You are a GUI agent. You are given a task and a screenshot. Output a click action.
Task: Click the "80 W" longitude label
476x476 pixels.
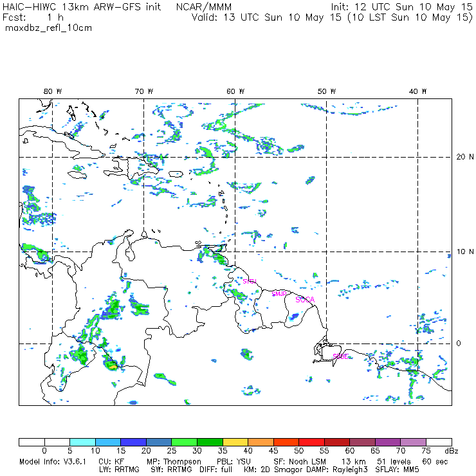(x=53, y=91)
